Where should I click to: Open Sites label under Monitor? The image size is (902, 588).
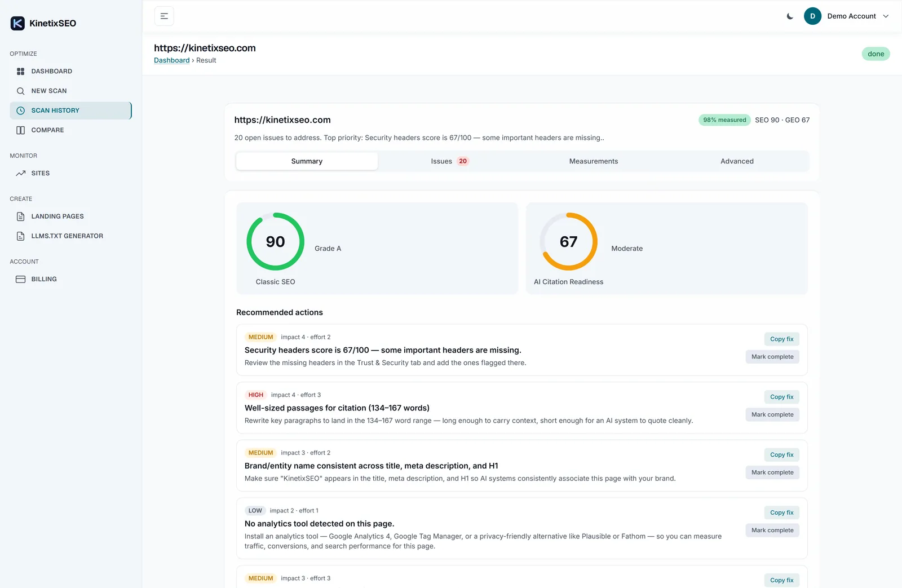[41, 174]
